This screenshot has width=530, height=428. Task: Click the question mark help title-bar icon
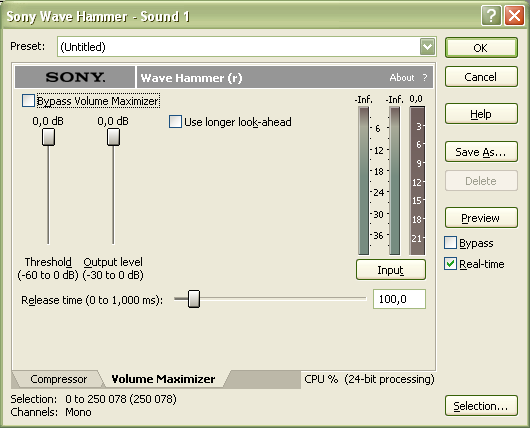point(491,16)
